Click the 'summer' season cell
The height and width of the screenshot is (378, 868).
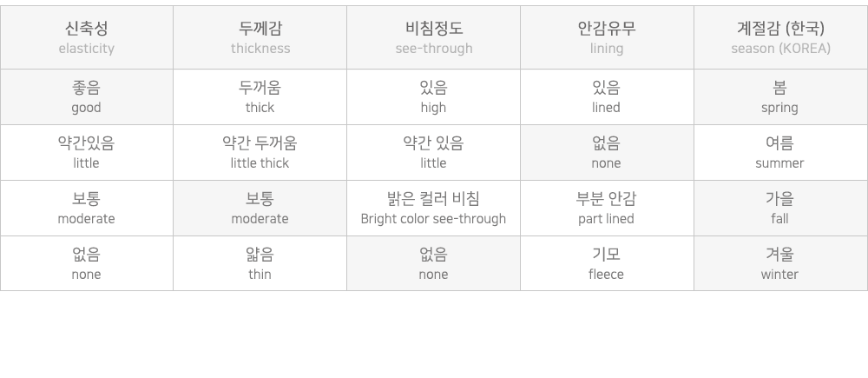pyautogui.click(x=780, y=152)
